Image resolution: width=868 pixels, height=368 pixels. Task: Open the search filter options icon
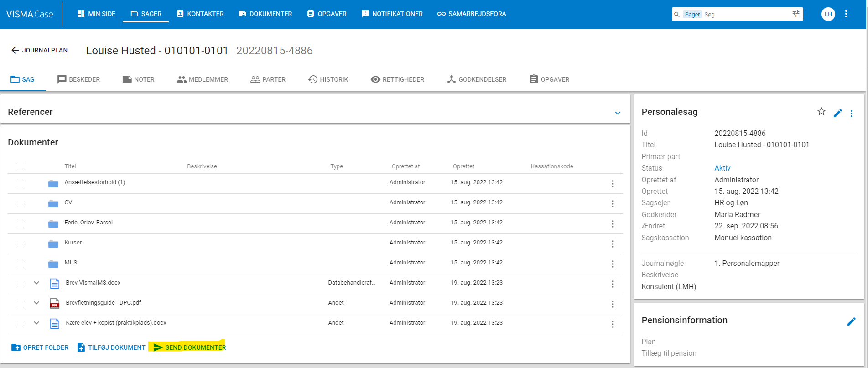796,14
